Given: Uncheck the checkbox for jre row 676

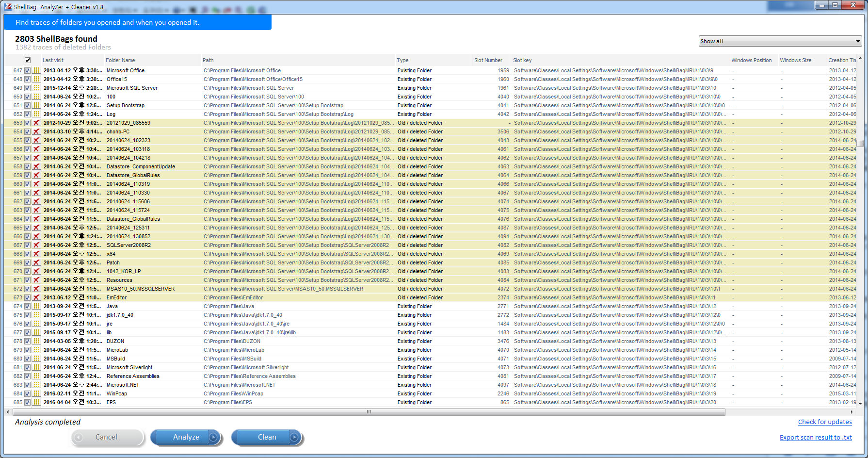Looking at the screenshot, I should [x=28, y=324].
